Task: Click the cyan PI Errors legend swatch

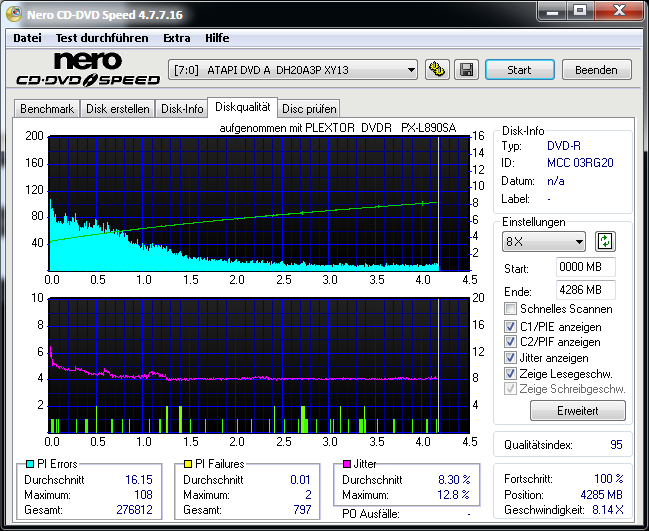Action: tap(29, 464)
